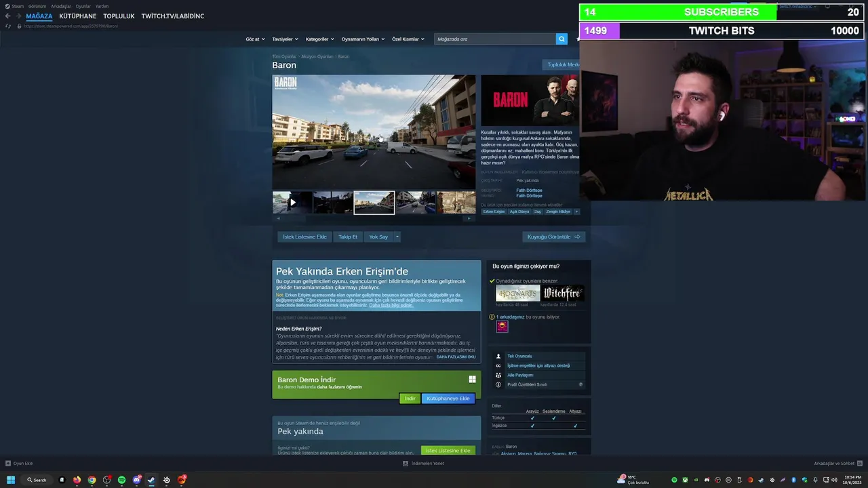Image resolution: width=868 pixels, height=488 pixels.
Task: Reload the store page
Action: [8, 26]
